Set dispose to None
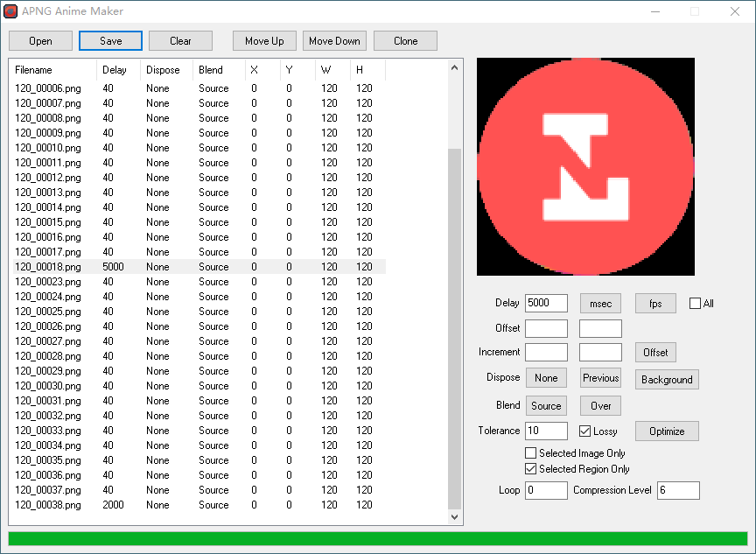The image size is (756, 554). [546, 378]
